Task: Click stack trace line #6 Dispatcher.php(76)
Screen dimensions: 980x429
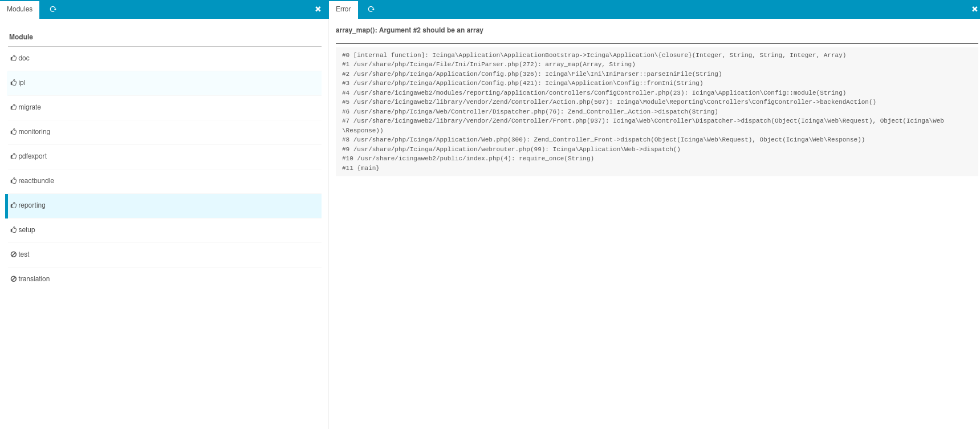Action: 530,112
